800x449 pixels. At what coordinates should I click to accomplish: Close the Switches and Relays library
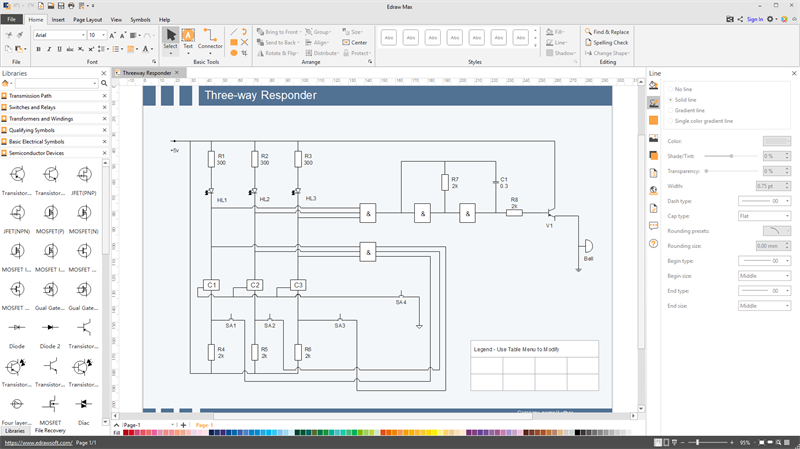[105, 107]
